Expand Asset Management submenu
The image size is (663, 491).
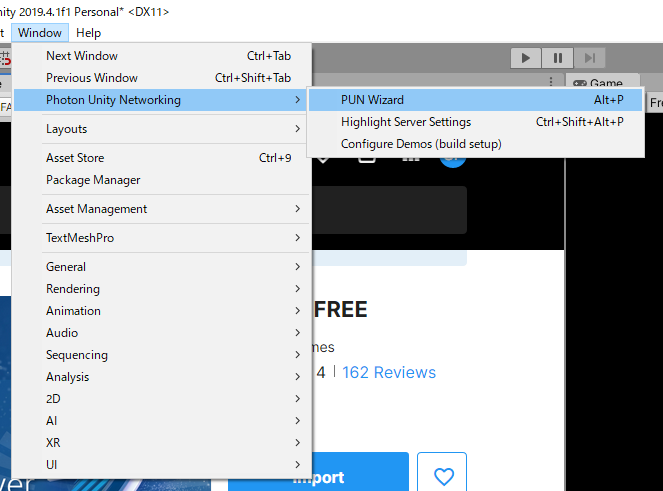tap(162, 209)
